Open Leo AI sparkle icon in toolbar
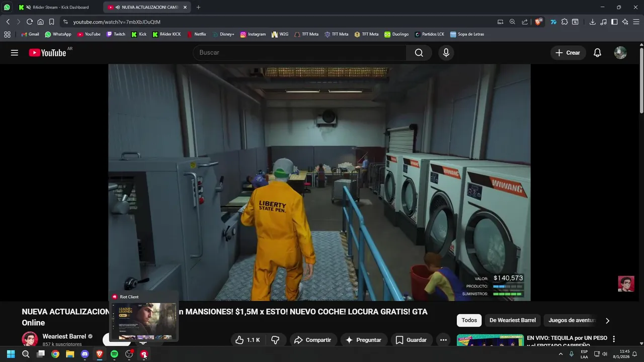This screenshot has width=644, height=362. [625, 22]
